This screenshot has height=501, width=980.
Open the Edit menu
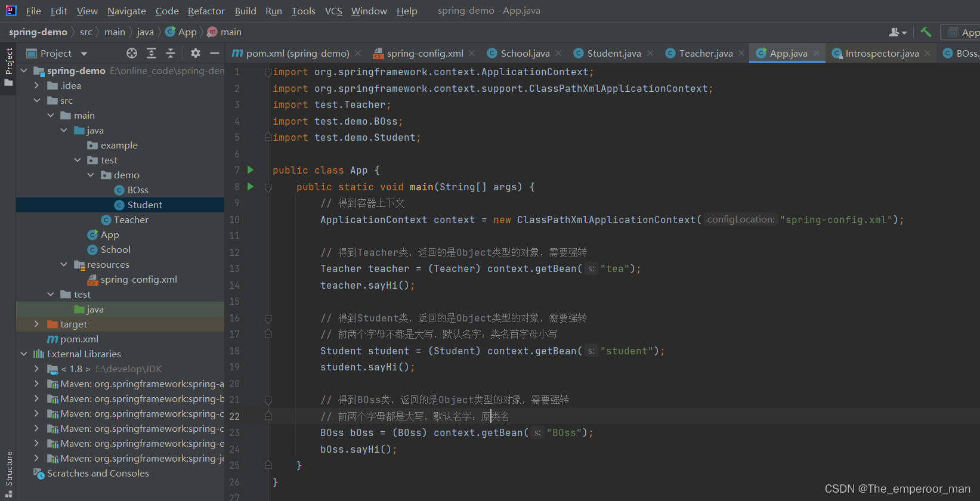pos(58,11)
